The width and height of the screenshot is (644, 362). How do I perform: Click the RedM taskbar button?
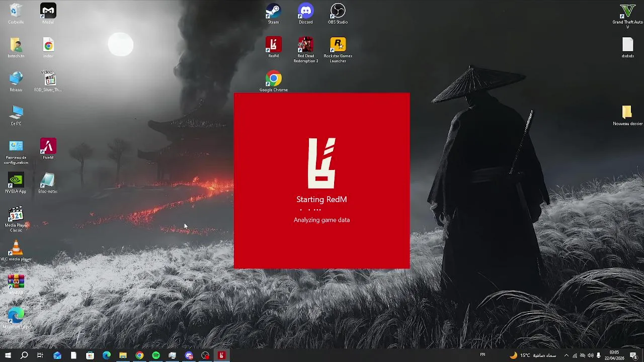pos(221,355)
